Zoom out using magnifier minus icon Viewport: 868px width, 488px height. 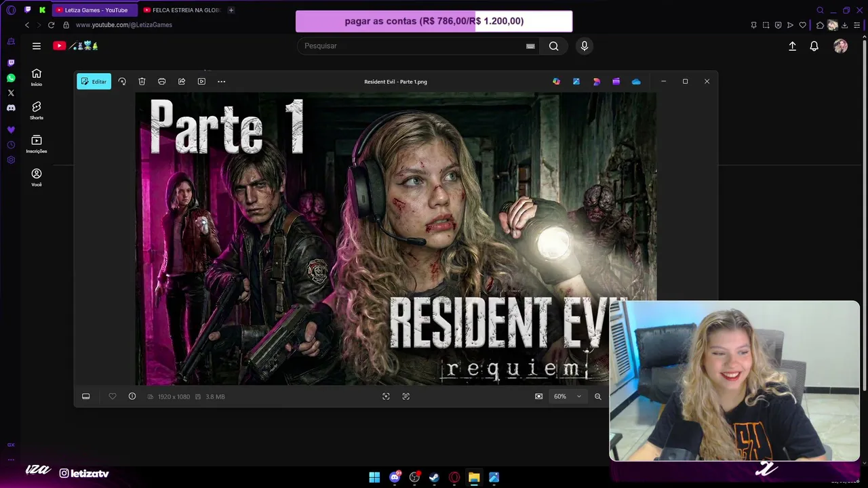pos(597,396)
